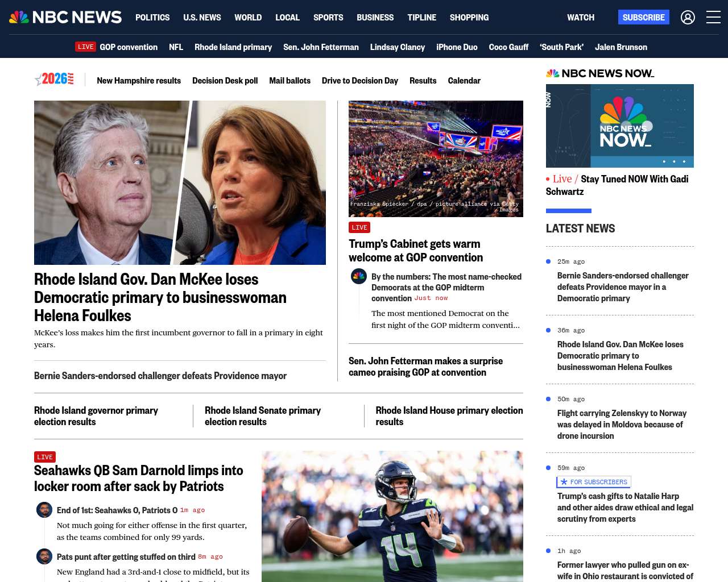Screen dimensions: 728x582
Task: Open the live GOP convention trending link
Action: point(117,47)
